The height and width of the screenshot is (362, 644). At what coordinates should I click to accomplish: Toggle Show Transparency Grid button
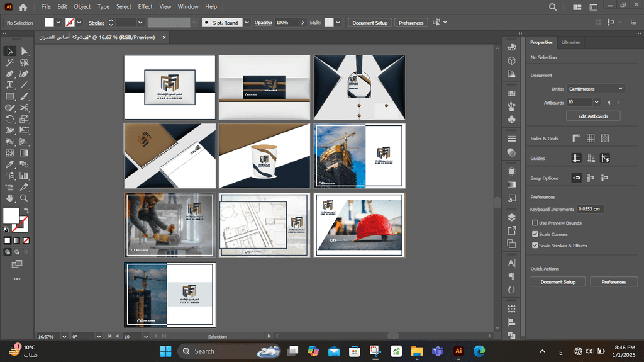point(604,139)
